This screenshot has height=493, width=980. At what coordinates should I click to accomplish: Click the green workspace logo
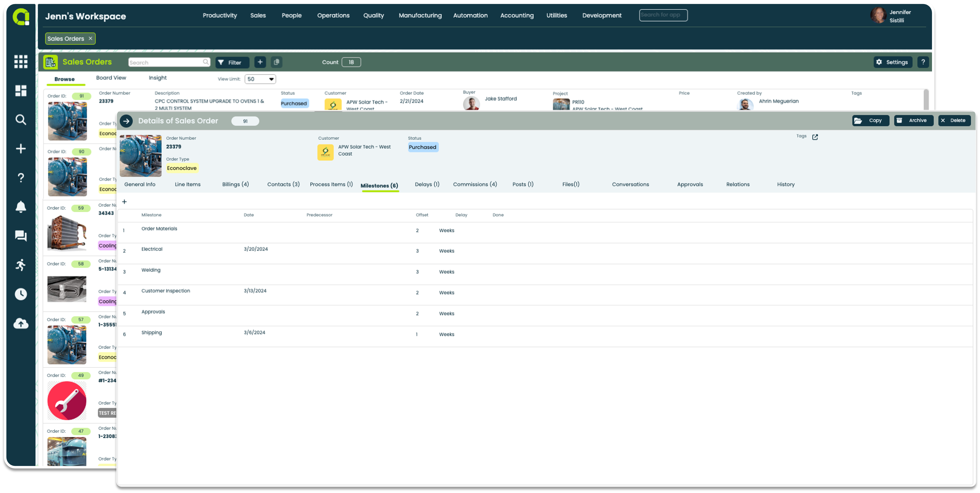pos(21,17)
